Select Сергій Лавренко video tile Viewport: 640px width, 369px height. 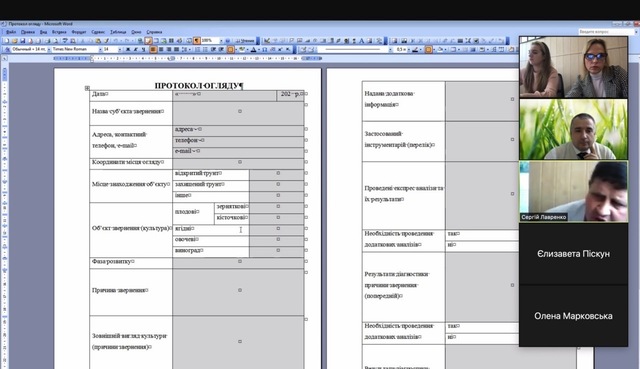(x=573, y=191)
